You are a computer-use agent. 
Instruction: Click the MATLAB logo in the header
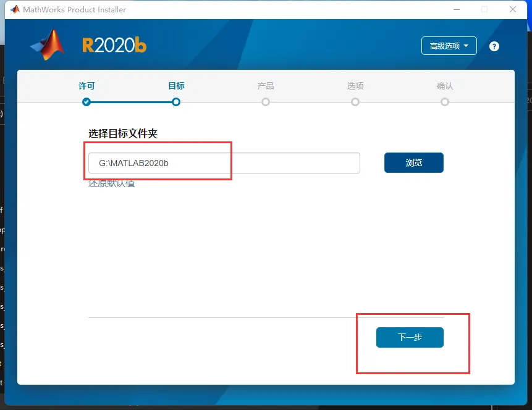click(x=48, y=44)
